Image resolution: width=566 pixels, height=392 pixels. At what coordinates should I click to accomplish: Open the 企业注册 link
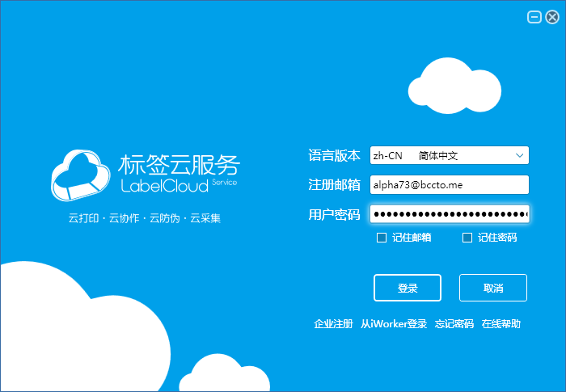click(x=333, y=324)
